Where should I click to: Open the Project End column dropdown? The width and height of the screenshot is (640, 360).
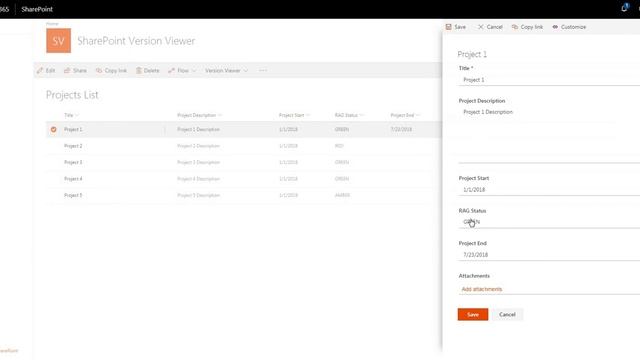(x=418, y=116)
